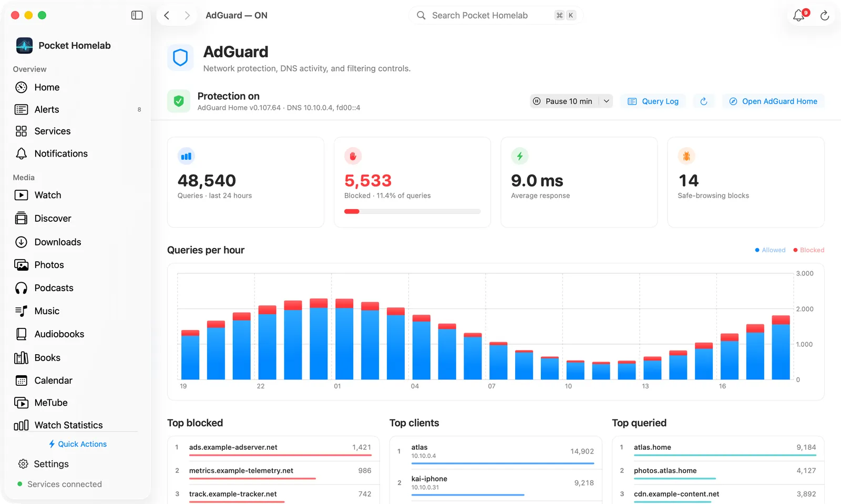Click Open AdGuard Home button

(773, 101)
